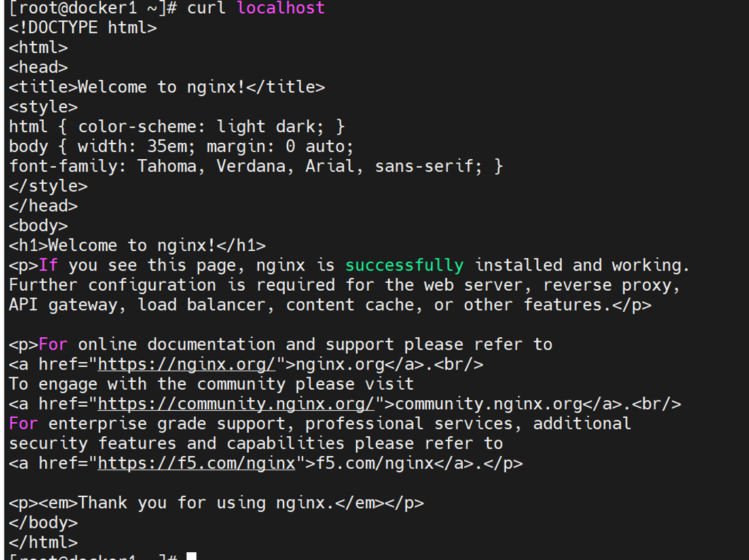Image resolution: width=749 pixels, height=560 pixels.
Task: Click the '[root@docker1 ~]#' prompt at top
Action: (x=93, y=8)
